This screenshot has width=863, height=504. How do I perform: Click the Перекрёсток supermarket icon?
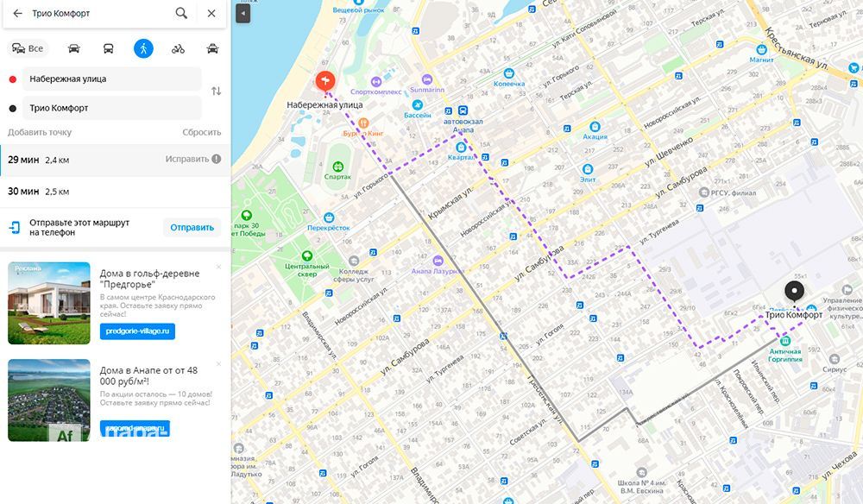tap(329, 217)
